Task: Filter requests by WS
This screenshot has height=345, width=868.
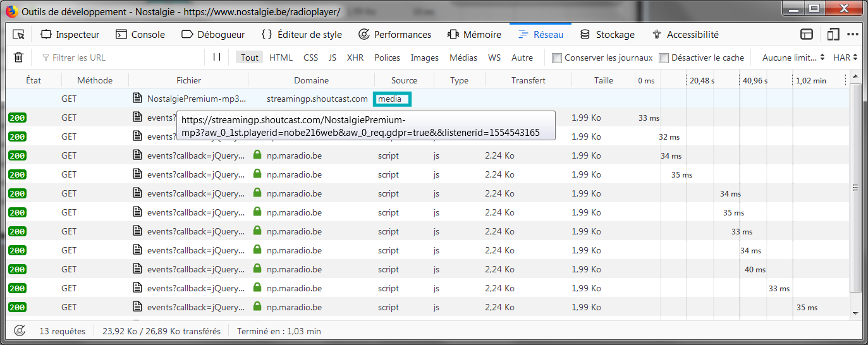Action: tap(494, 57)
